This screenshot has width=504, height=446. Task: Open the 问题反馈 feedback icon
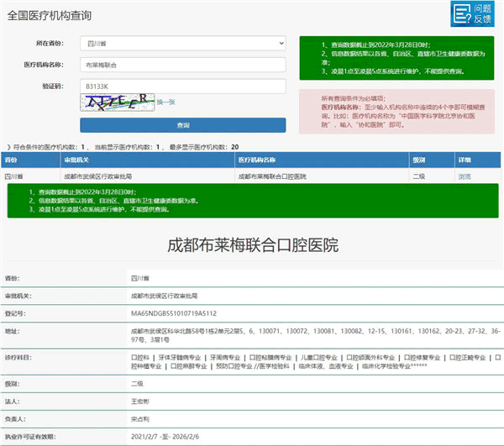(472, 13)
